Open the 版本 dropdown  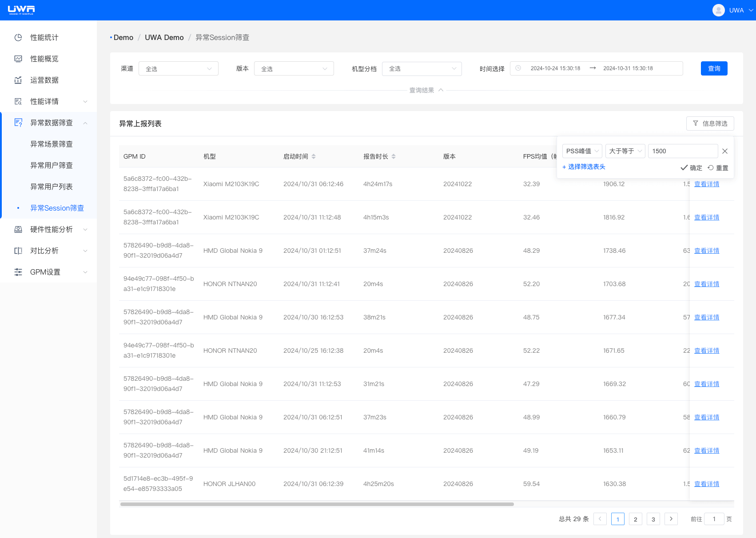click(294, 68)
